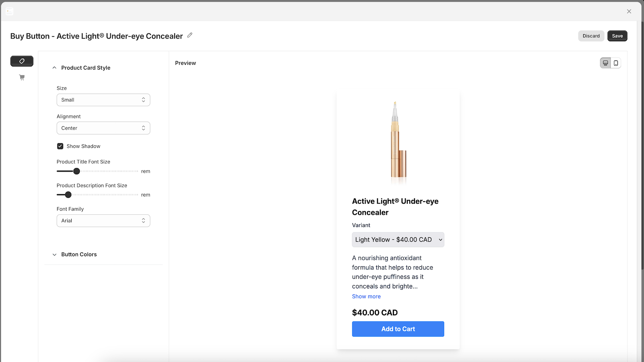The height and width of the screenshot is (362, 644).
Task: Change Alignment using the Center dropdown
Action: [103, 128]
